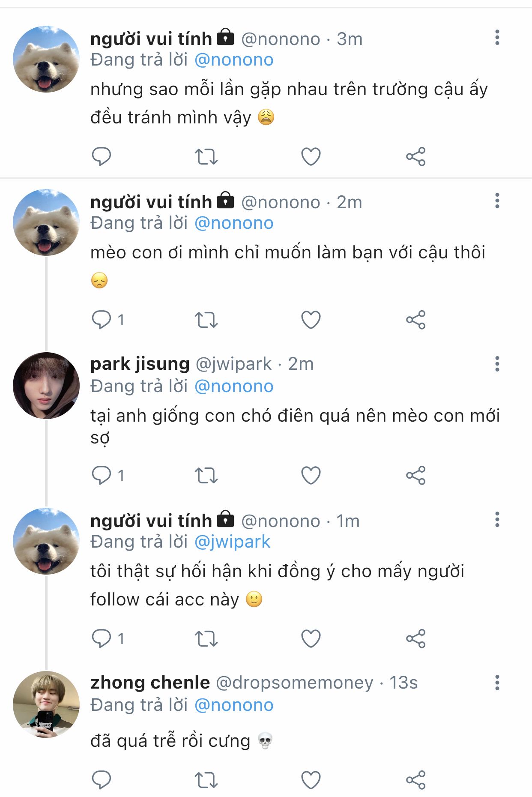Open the @jwipark mention link
The height and width of the screenshot is (797, 532).
(x=232, y=542)
